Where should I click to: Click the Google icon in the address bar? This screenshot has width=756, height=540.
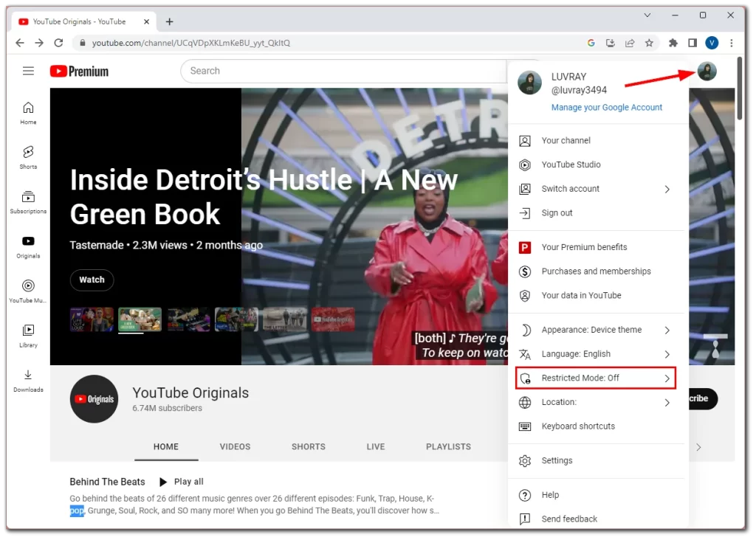(x=591, y=43)
